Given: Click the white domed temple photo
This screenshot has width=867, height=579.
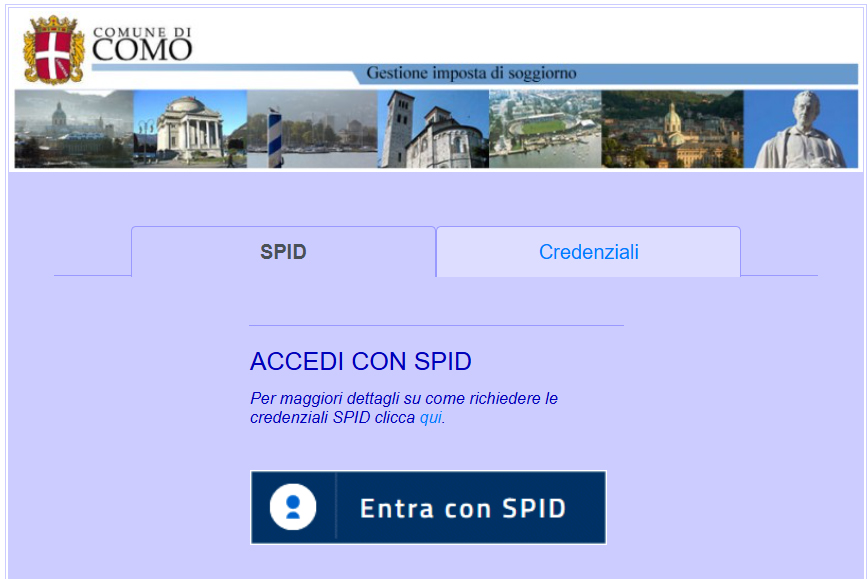Looking at the screenshot, I should click(190, 129).
